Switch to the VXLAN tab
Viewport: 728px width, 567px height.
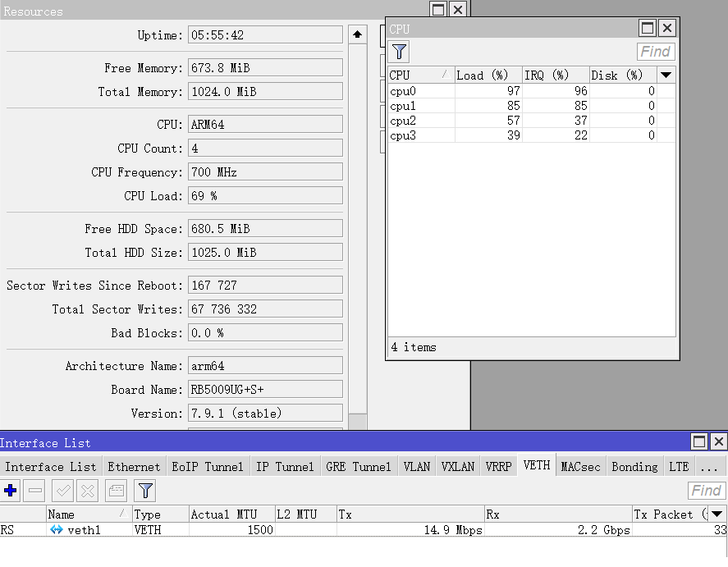pyautogui.click(x=457, y=466)
